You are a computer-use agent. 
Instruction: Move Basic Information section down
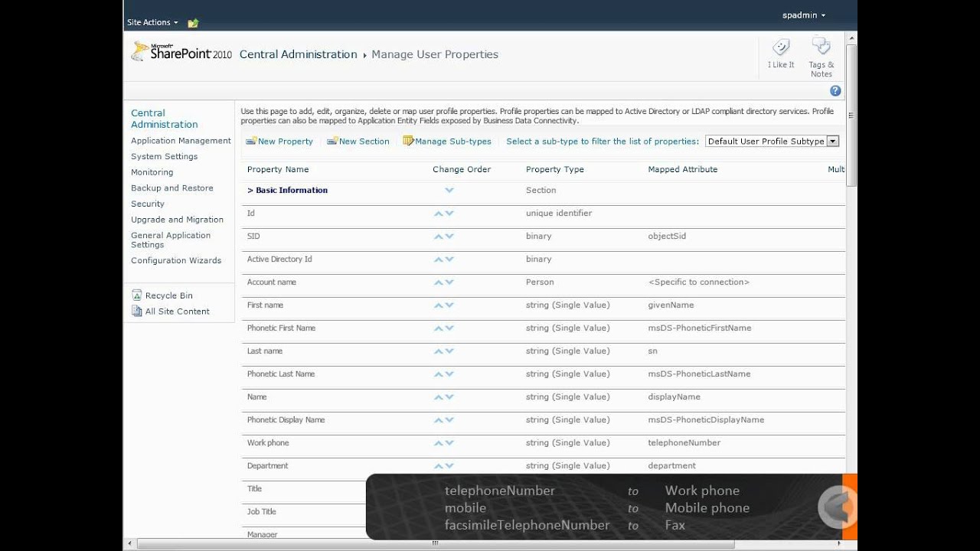pyautogui.click(x=449, y=191)
